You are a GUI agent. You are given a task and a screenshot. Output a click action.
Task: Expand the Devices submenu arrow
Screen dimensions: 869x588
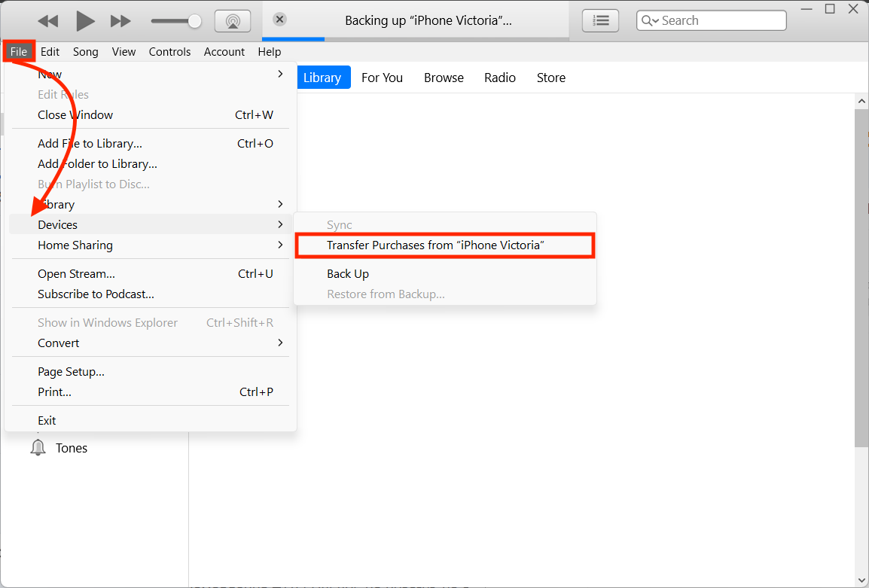click(x=280, y=224)
